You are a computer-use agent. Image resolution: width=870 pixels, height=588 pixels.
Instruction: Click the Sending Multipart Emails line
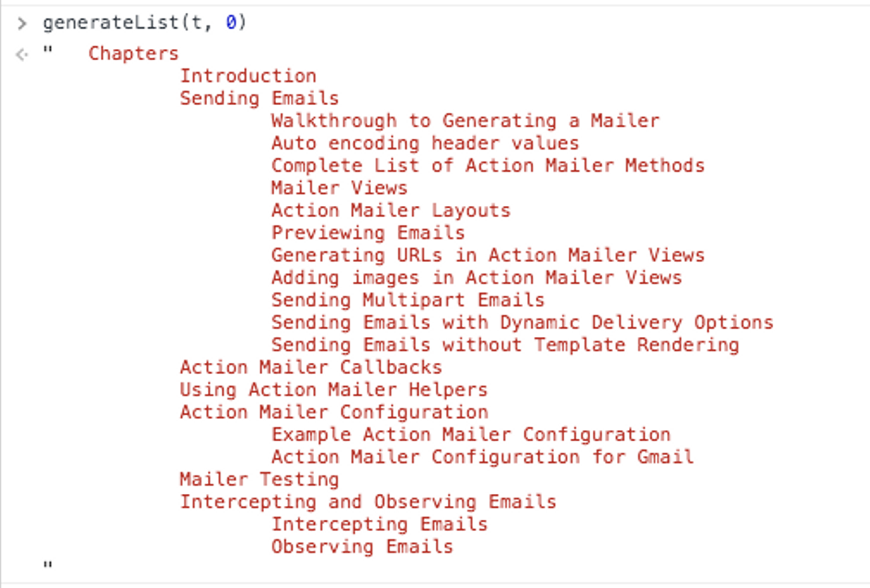point(408,300)
